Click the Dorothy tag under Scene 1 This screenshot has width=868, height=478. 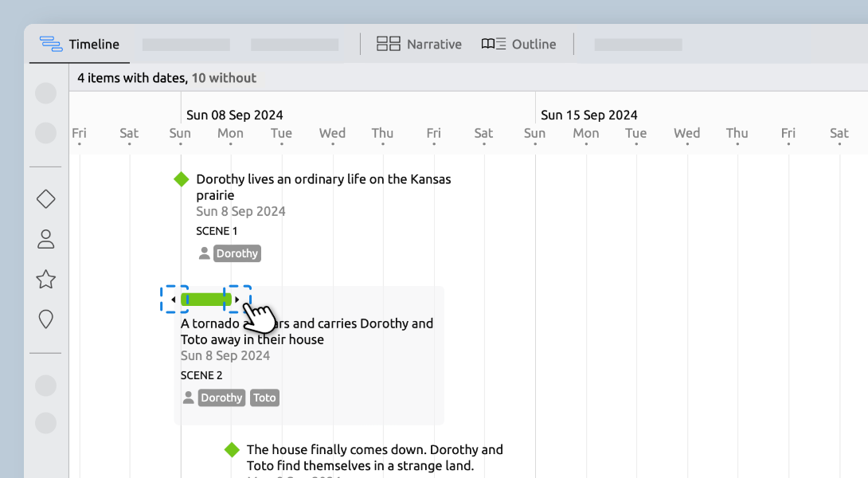click(x=237, y=253)
